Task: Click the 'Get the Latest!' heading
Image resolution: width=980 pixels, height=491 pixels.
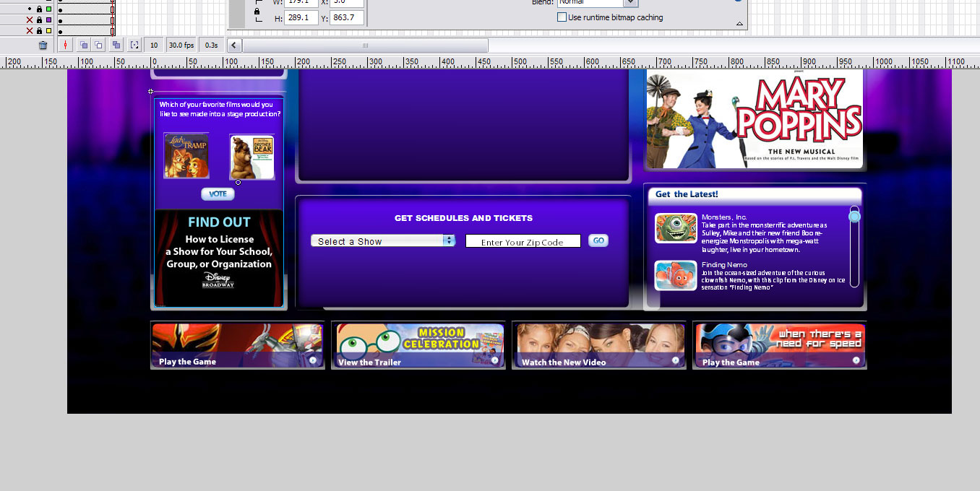Action: [x=687, y=194]
